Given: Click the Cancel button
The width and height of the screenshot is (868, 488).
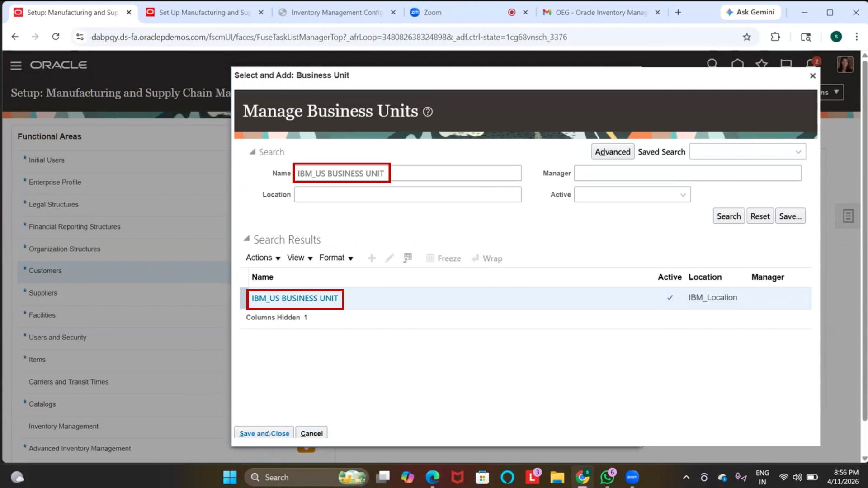Looking at the screenshot, I should (x=311, y=433).
